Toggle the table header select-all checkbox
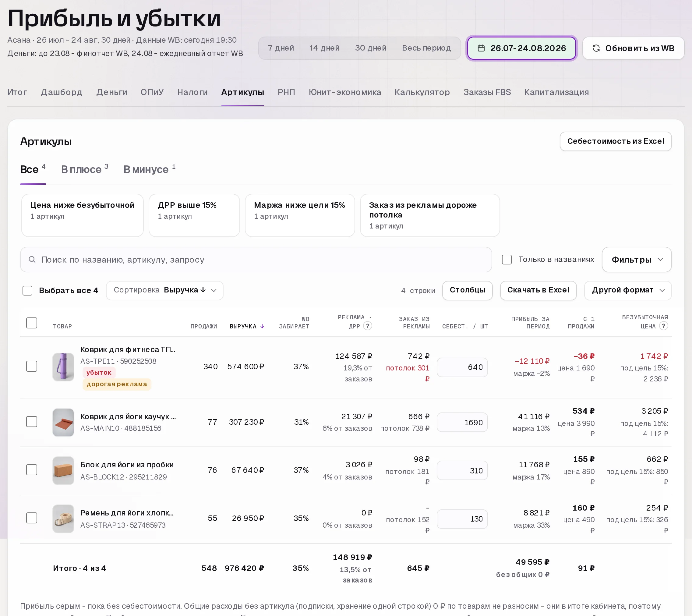The height and width of the screenshot is (616, 692). coord(31,323)
